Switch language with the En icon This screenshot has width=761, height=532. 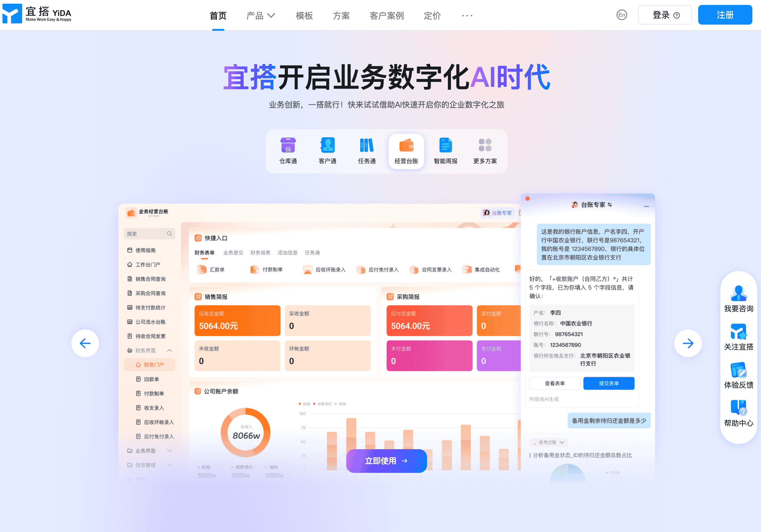pos(622,15)
